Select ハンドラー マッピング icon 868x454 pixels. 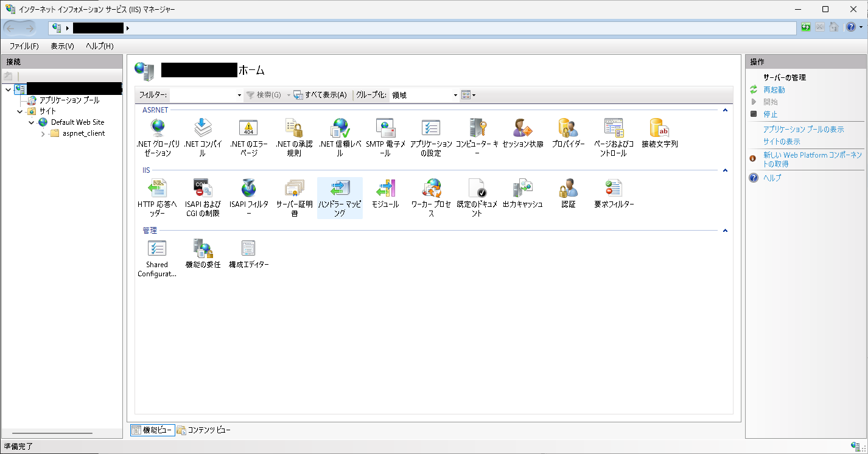(340, 198)
